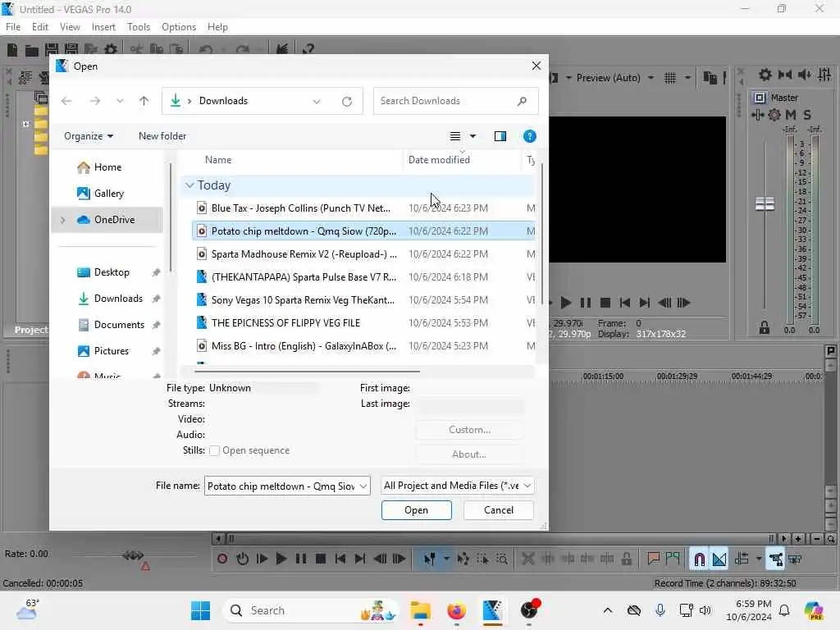Open project Properties gear in main toolbar
The height and width of the screenshot is (630, 840).
(x=111, y=50)
